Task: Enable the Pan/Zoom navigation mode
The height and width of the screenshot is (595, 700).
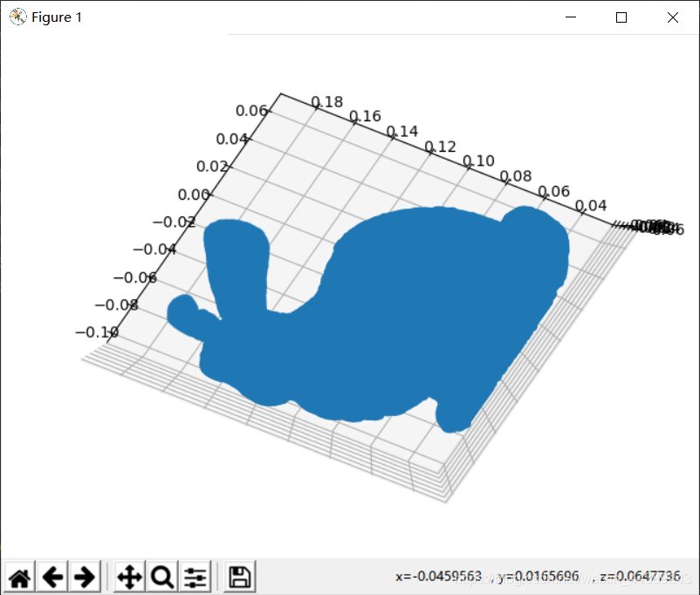Action: [128, 577]
